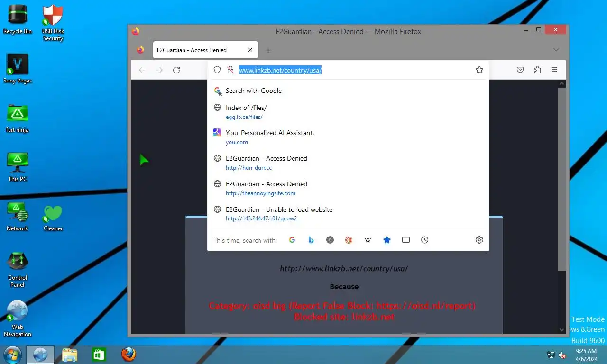
Task: Open the Extensions puzzle icon
Action: tap(537, 70)
